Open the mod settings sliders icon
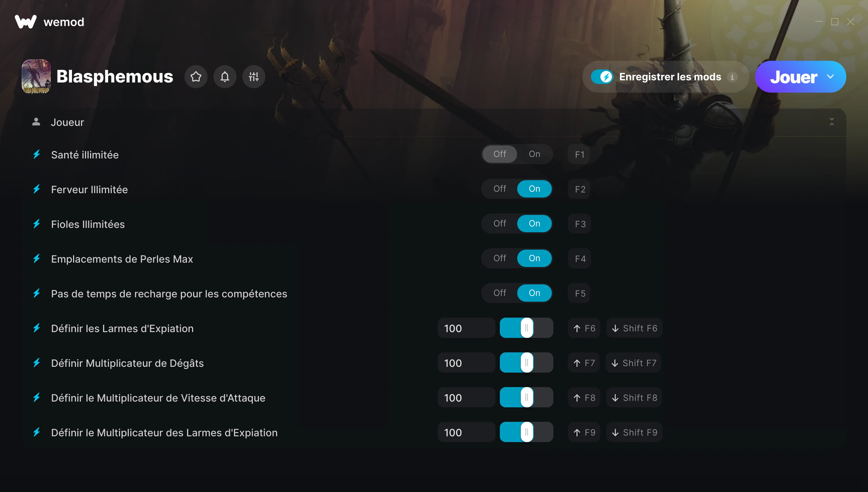 [x=254, y=77]
